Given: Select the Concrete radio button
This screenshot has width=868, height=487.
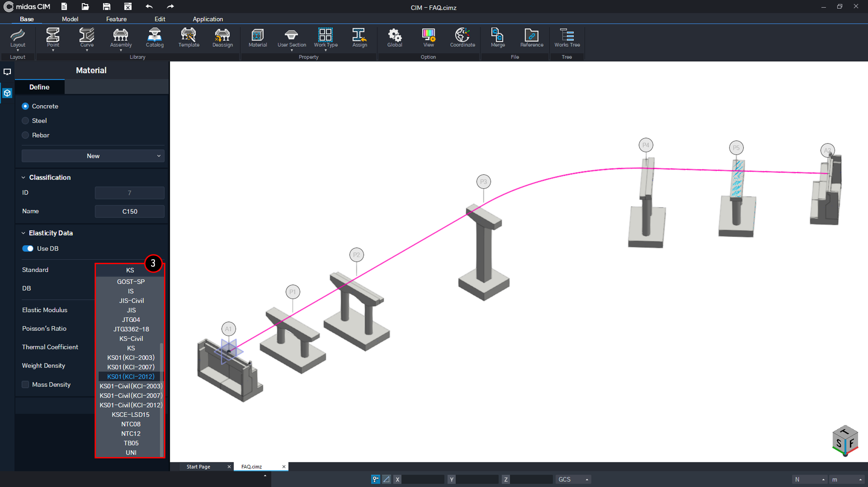Looking at the screenshot, I should click(25, 106).
